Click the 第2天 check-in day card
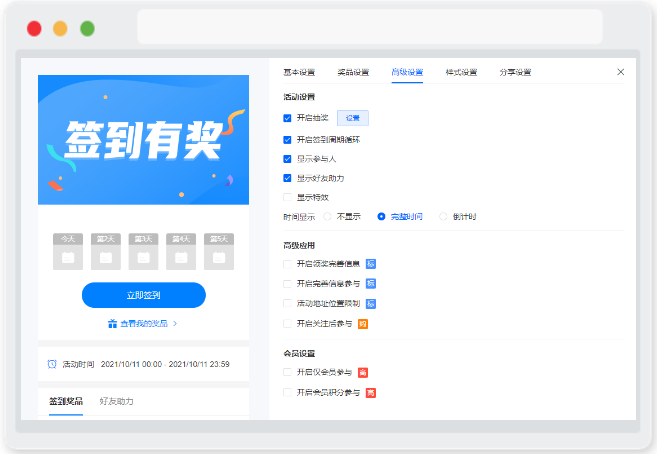 pyautogui.click(x=106, y=252)
